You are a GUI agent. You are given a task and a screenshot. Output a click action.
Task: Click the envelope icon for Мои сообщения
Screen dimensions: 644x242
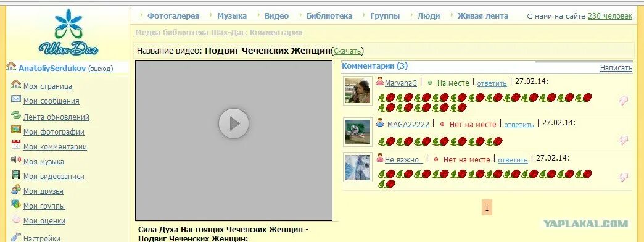pyautogui.click(x=16, y=99)
